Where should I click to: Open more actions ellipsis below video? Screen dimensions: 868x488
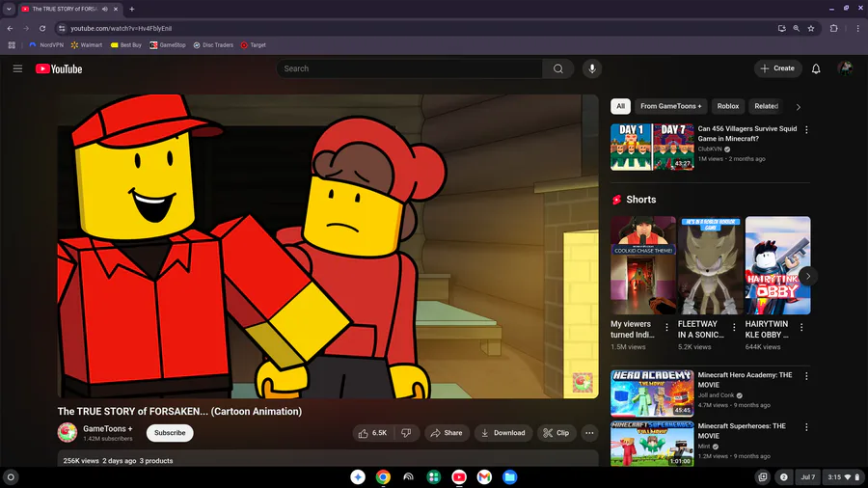pyautogui.click(x=589, y=433)
